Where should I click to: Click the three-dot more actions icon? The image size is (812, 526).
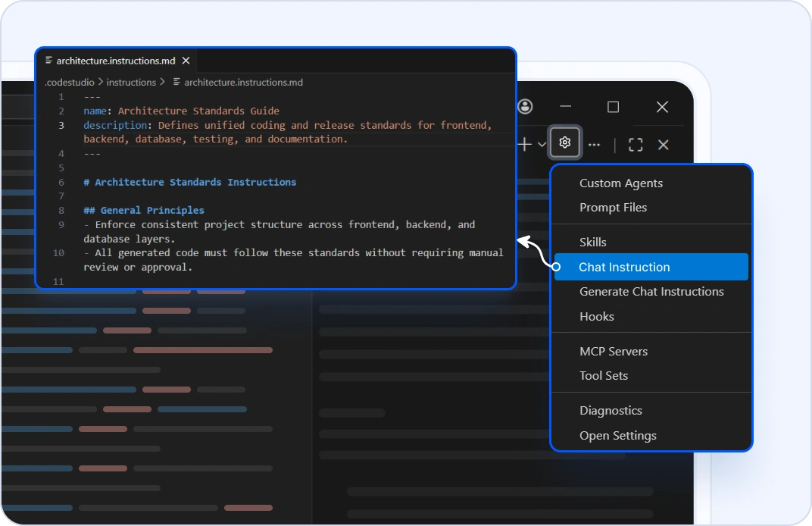coord(595,144)
